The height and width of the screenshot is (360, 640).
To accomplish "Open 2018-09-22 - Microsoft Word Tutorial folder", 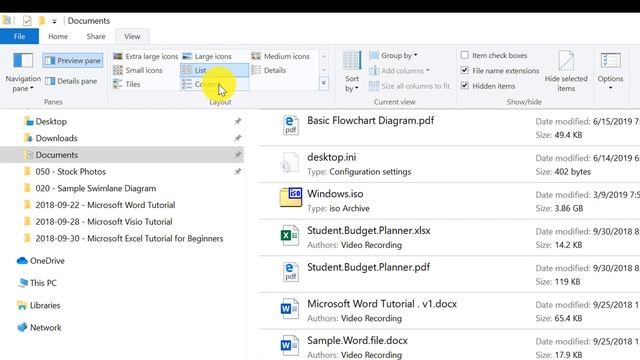I will point(105,205).
